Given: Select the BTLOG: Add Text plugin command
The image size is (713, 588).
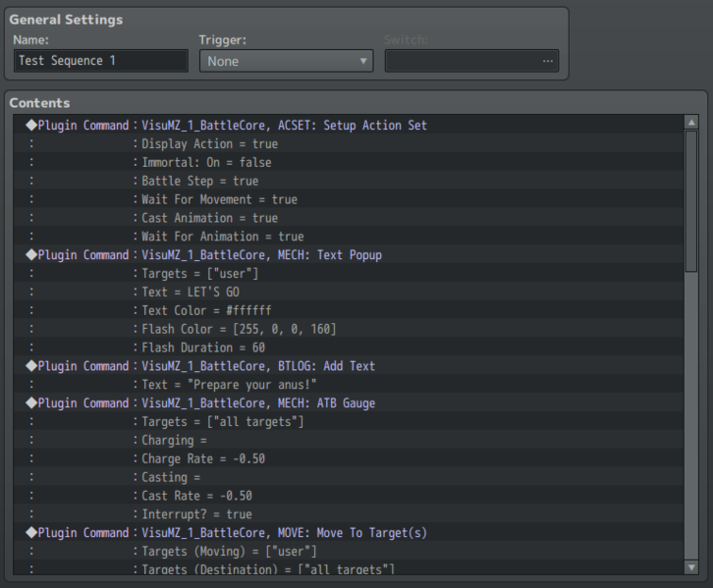Looking at the screenshot, I should [x=258, y=366].
